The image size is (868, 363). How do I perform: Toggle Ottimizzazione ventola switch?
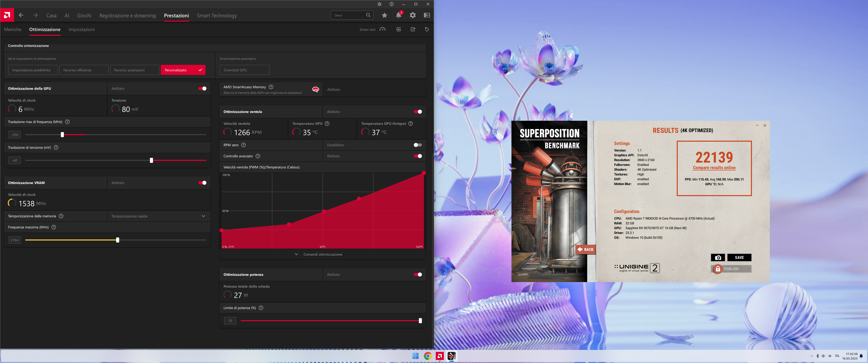point(418,112)
